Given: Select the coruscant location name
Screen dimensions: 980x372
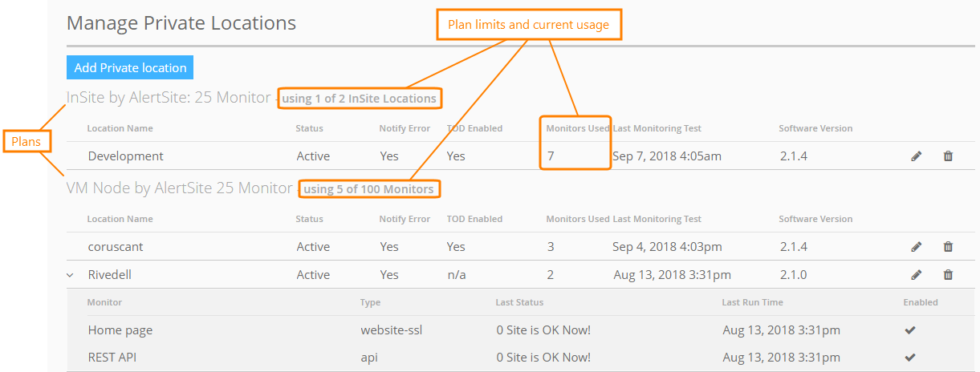Looking at the screenshot, I should pos(116,247).
